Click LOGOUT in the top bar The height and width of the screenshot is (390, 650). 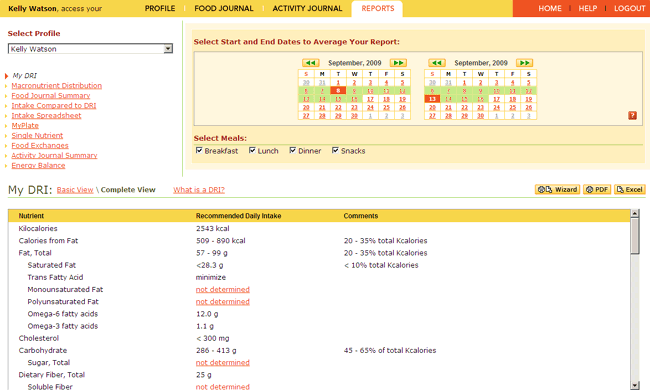629,8
